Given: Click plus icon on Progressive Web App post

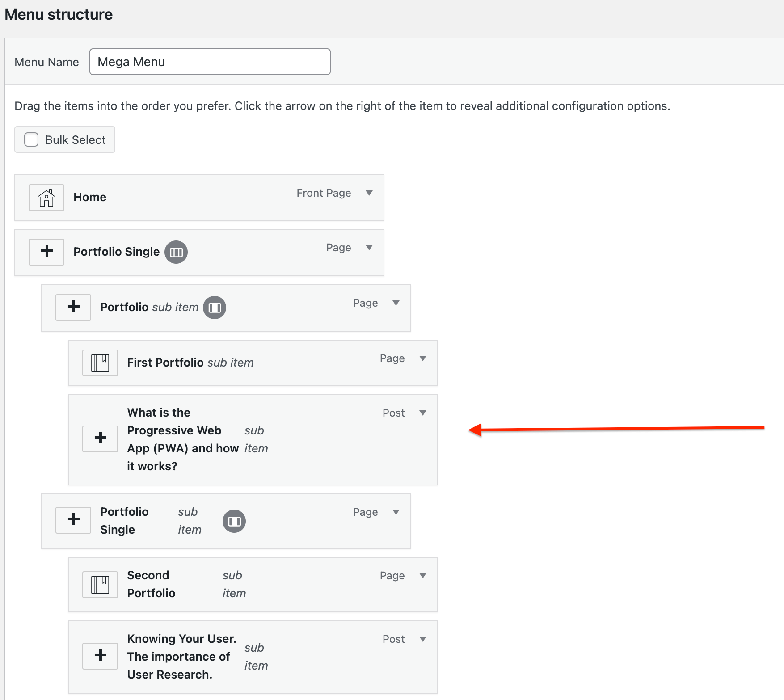Looking at the screenshot, I should tap(100, 439).
